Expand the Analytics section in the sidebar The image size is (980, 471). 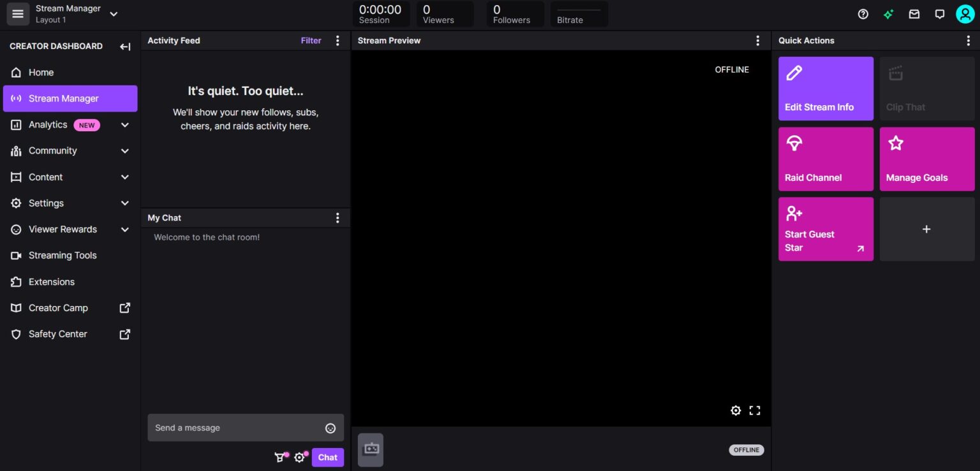click(124, 124)
